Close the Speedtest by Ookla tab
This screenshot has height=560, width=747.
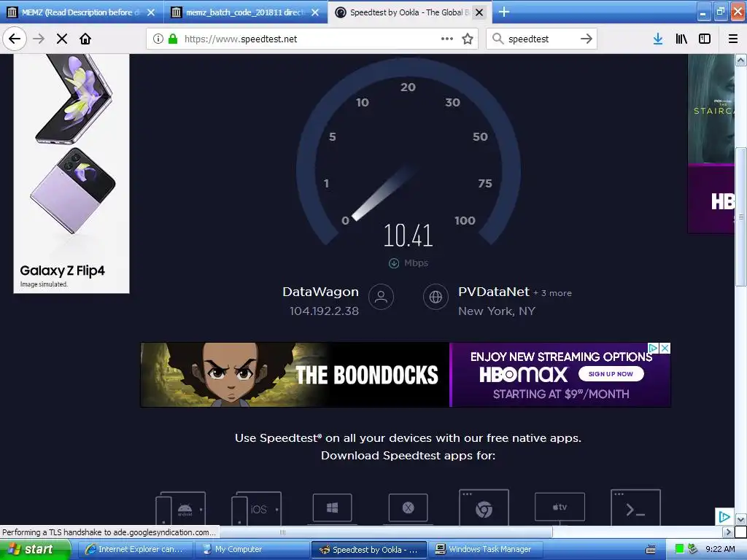[480, 12]
